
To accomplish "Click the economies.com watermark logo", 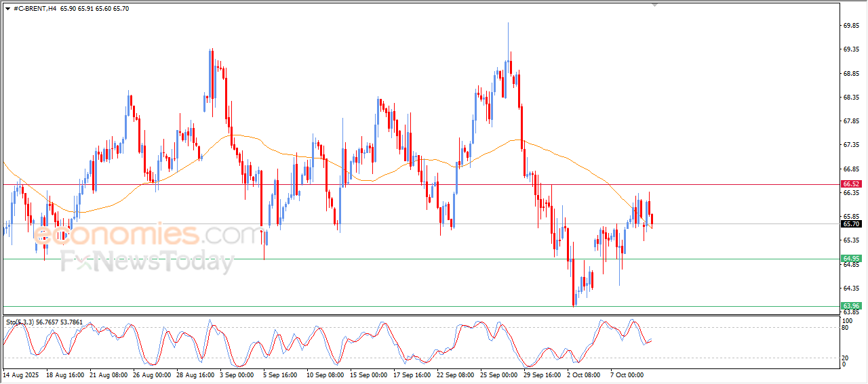I will 146,235.
